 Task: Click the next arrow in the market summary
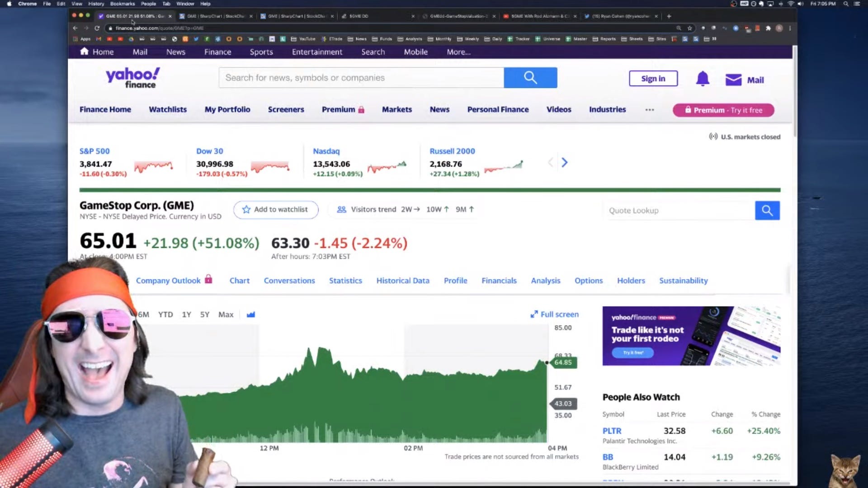564,162
